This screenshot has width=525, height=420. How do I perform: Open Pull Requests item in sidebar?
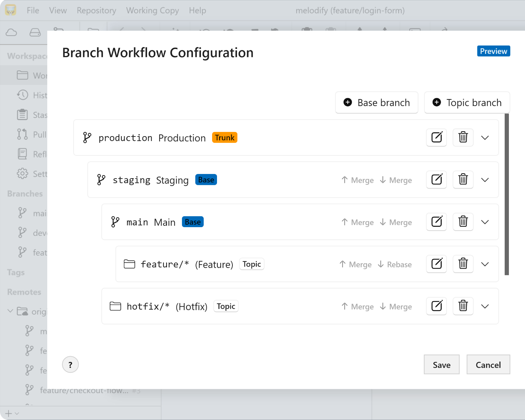[x=32, y=134]
